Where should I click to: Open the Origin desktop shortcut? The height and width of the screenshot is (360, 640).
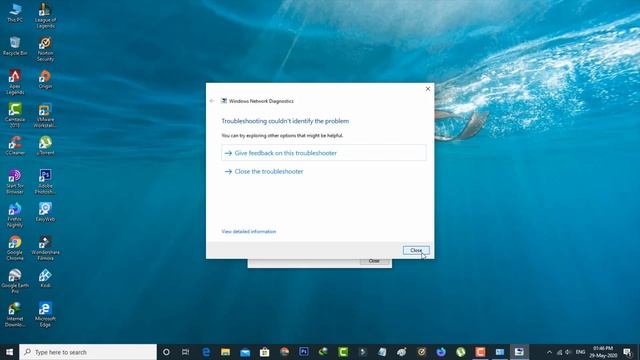45,79
